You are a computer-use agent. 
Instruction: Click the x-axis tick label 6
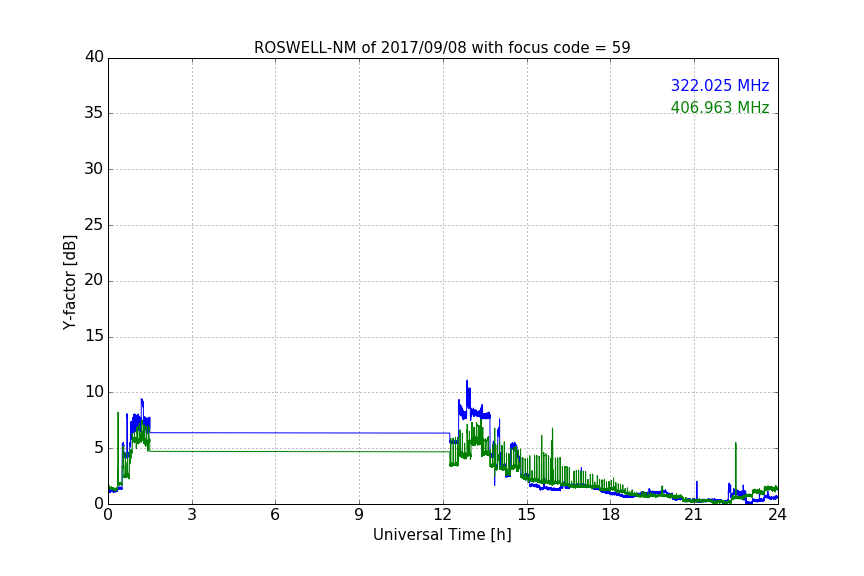275,515
